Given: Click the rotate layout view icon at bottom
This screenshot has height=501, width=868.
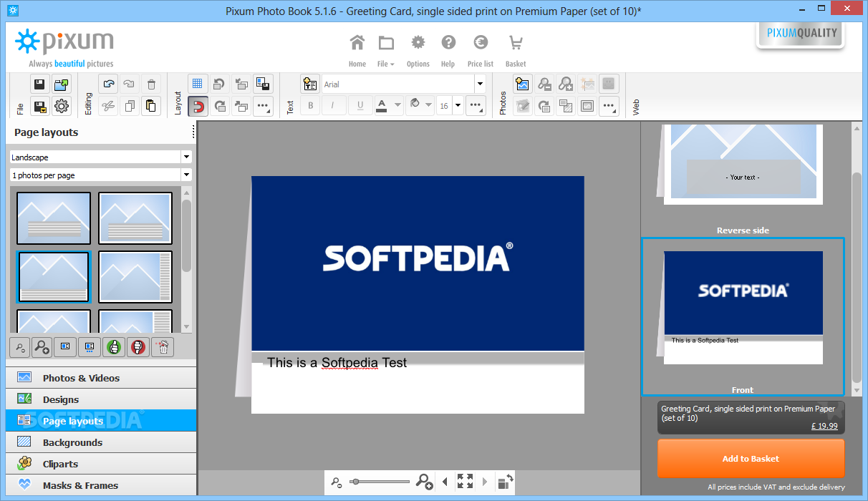Looking at the screenshot, I should (506, 482).
